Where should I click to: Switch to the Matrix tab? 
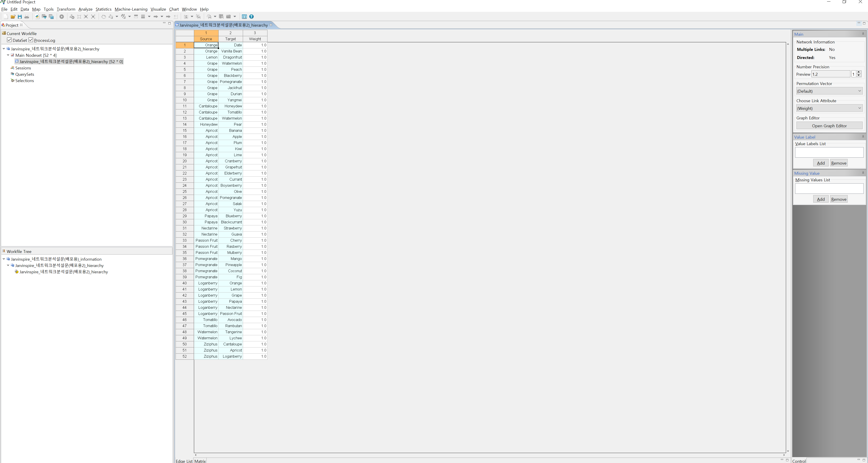point(200,461)
